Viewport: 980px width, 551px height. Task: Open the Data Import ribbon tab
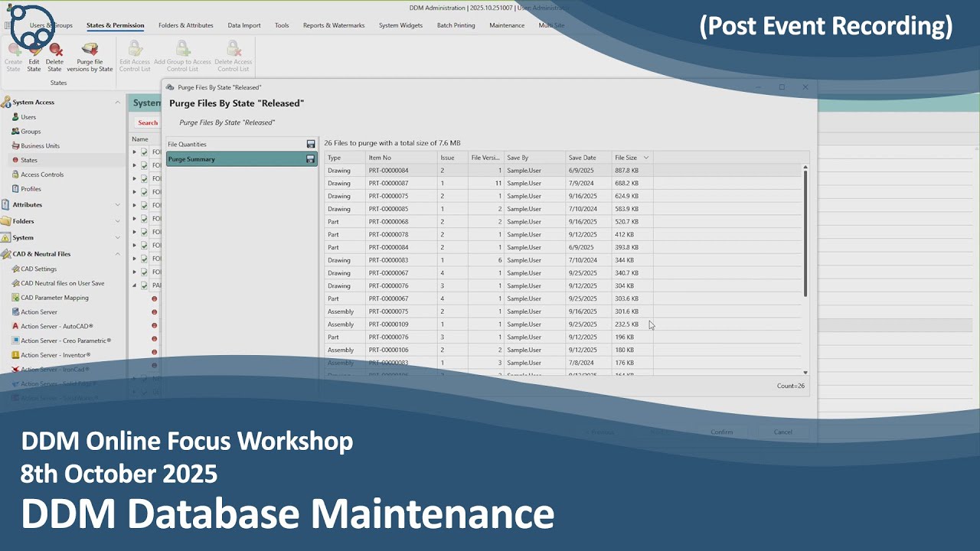(244, 25)
